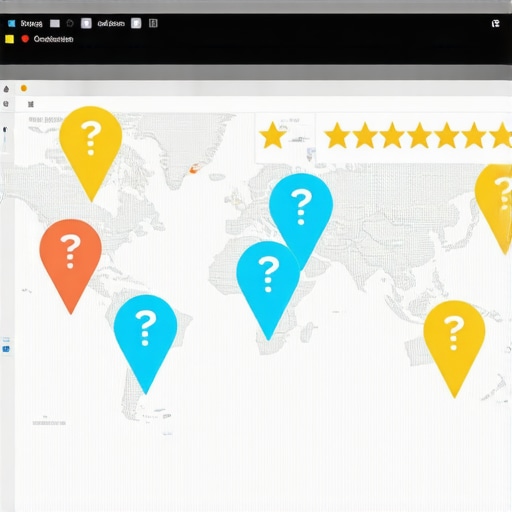Select the blue question pin over Africa
The width and height of the screenshot is (512, 512).
point(268,283)
